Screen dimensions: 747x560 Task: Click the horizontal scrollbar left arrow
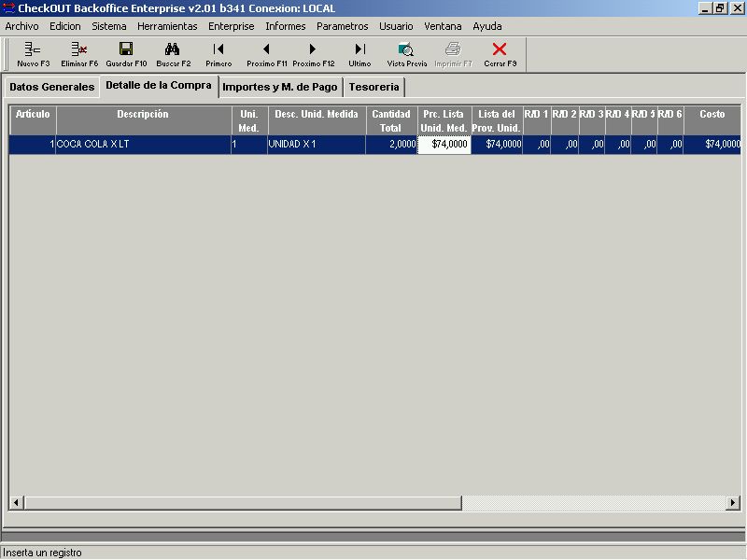[16, 502]
